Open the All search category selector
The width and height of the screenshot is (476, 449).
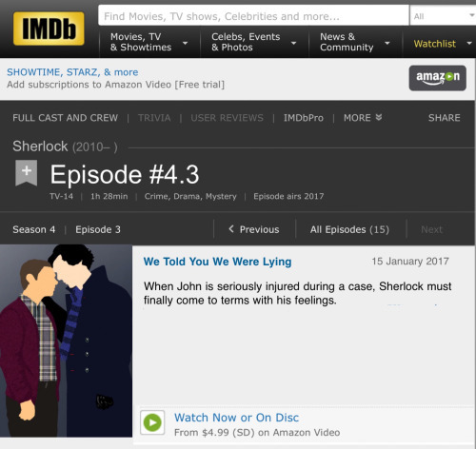point(443,16)
